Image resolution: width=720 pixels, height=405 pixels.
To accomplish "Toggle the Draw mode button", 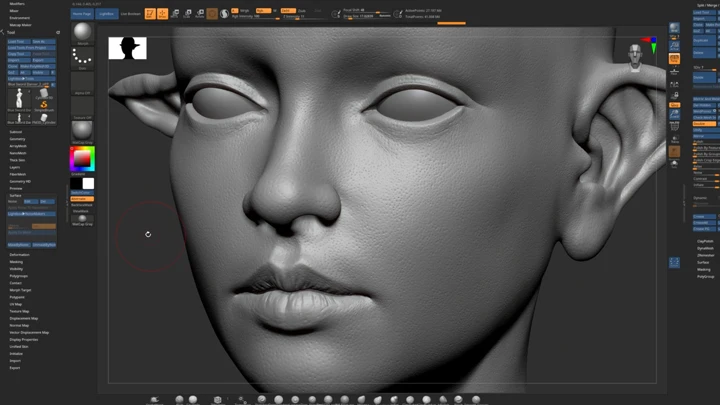I will pyautogui.click(x=163, y=14).
